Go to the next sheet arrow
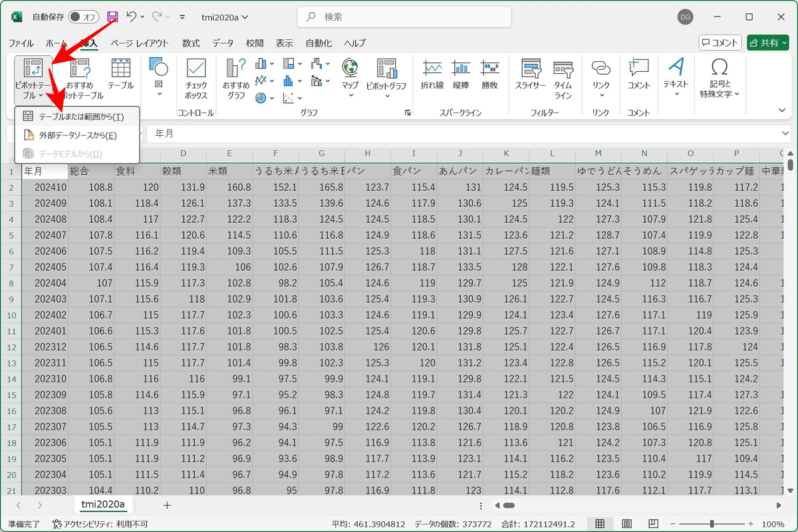This screenshot has height=532, width=798. (x=40, y=505)
